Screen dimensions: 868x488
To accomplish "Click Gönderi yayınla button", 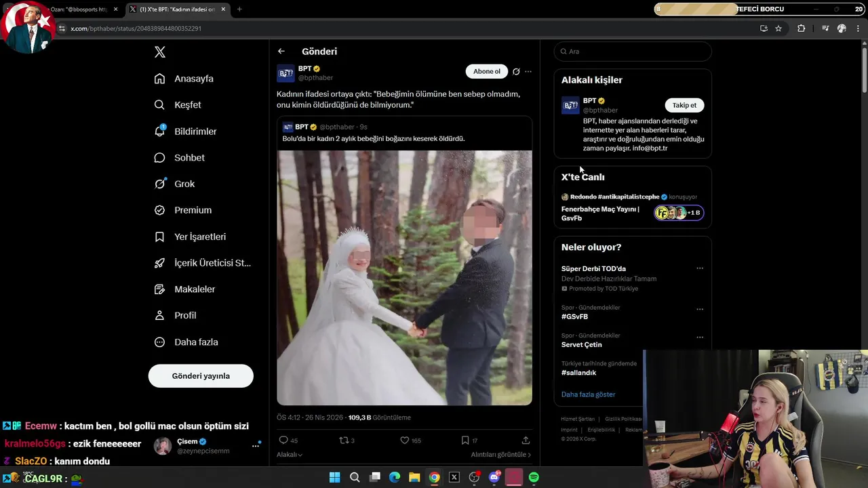I will tap(201, 376).
